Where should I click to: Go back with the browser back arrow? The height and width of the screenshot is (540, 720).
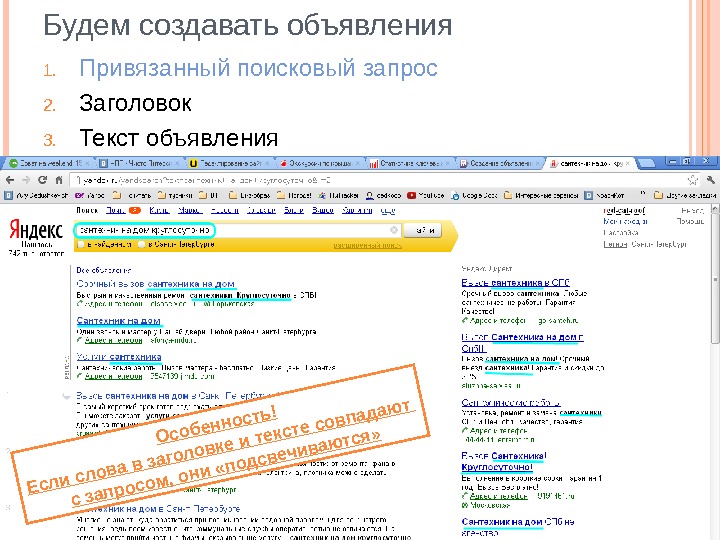[10, 180]
